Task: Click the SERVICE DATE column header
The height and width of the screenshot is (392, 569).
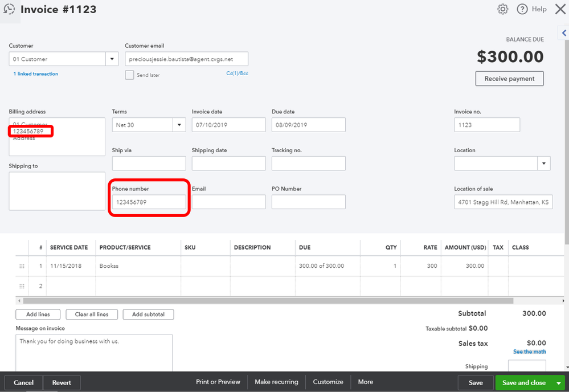Action: click(x=69, y=247)
